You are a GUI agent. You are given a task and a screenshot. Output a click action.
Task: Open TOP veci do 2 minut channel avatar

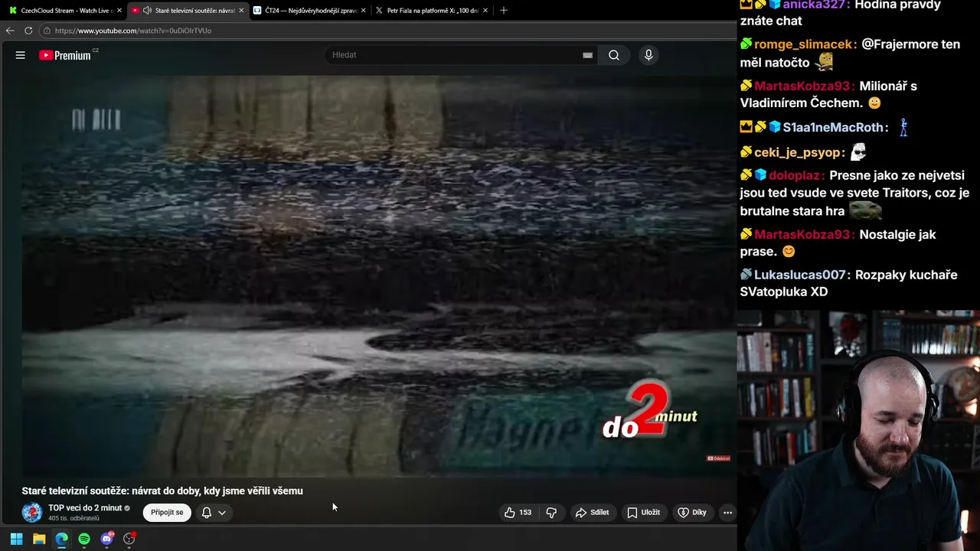pyautogui.click(x=32, y=513)
